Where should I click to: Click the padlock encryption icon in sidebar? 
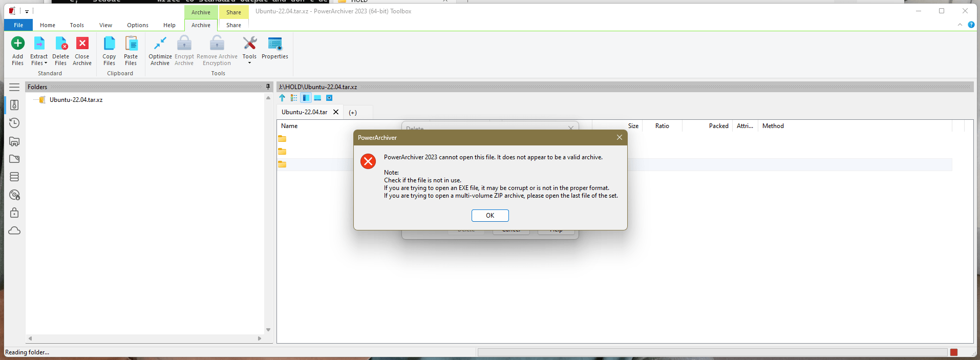coord(14,213)
